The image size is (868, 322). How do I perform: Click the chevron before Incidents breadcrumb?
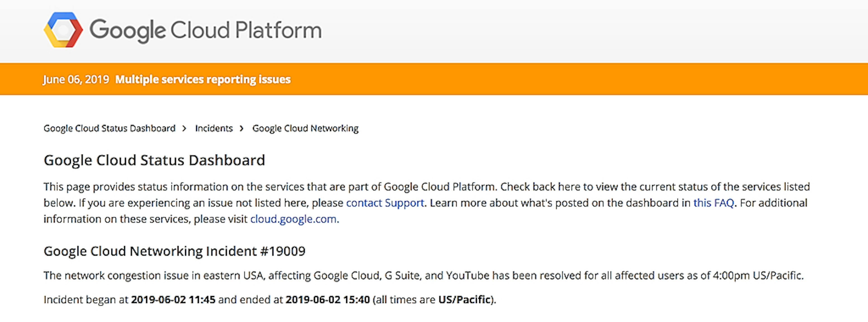184,128
